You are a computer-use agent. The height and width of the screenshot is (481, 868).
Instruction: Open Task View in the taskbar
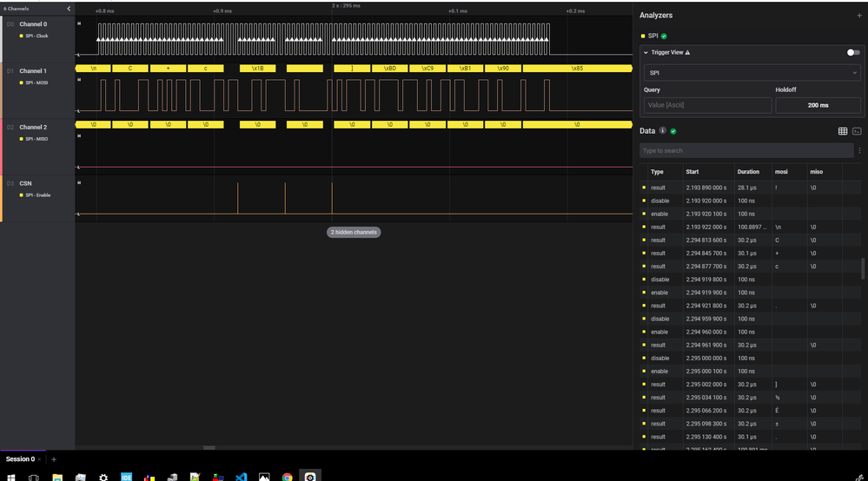(34, 478)
